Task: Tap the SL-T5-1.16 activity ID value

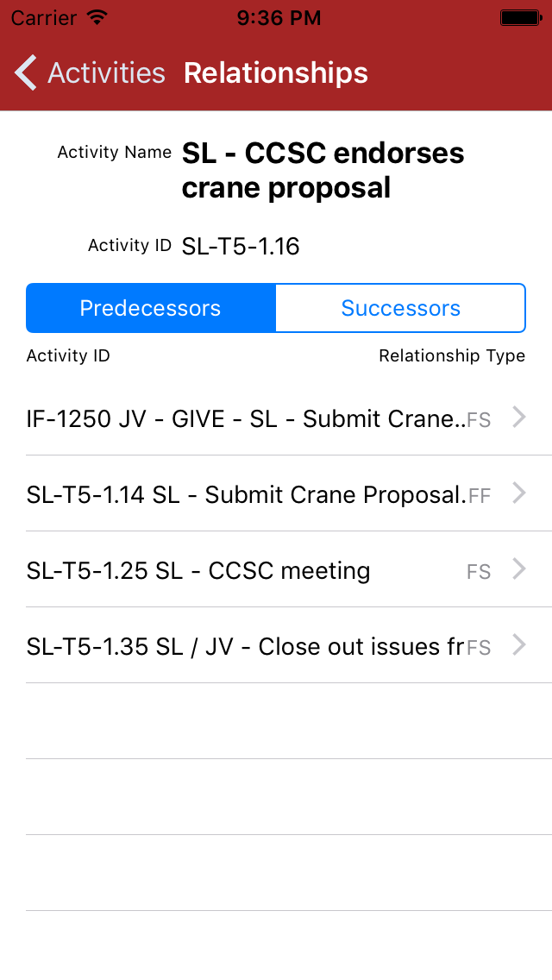Action: [x=241, y=247]
